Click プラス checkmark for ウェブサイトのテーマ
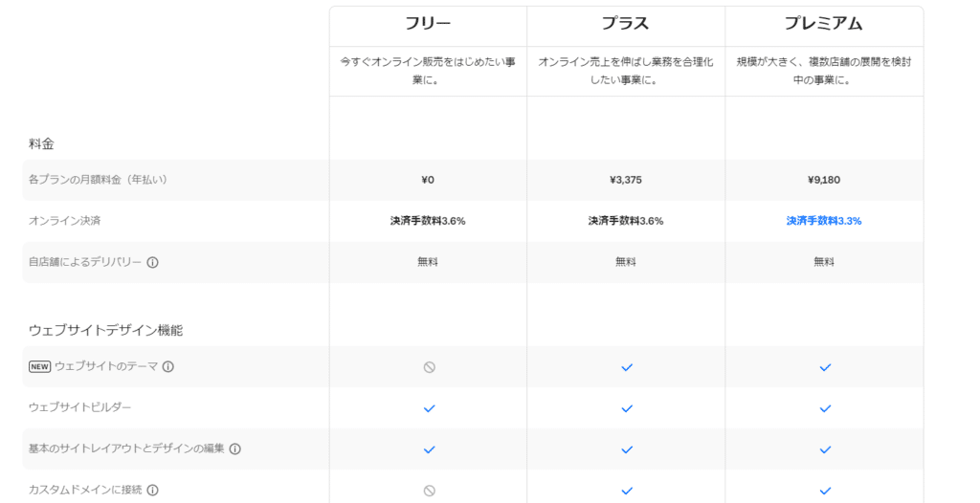 point(627,367)
